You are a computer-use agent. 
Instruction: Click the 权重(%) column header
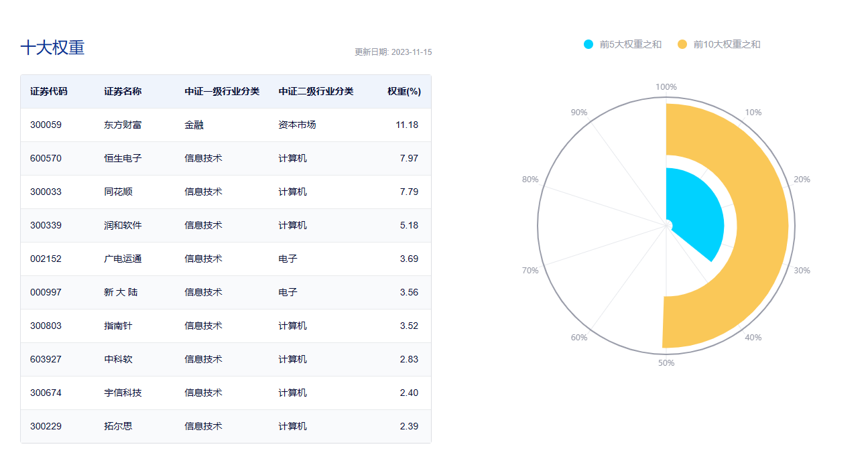(x=405, y=92)
